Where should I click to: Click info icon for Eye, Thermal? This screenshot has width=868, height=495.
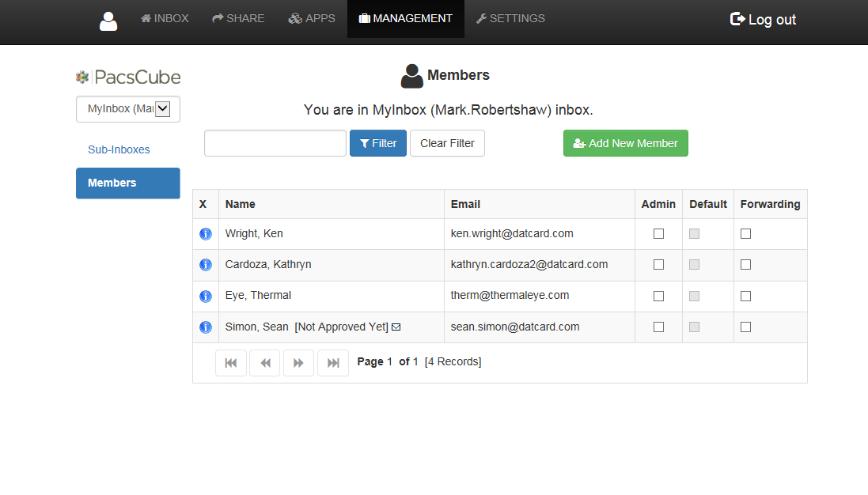[x=206, y=297]
